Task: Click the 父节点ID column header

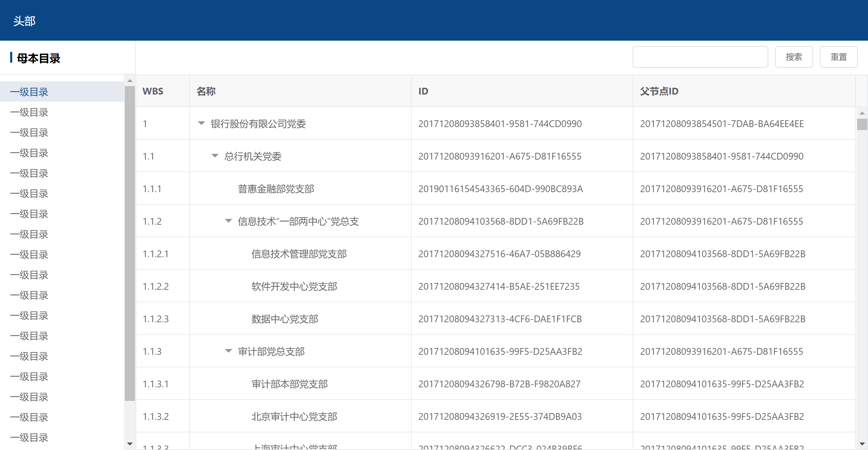Action: [659, 91]
